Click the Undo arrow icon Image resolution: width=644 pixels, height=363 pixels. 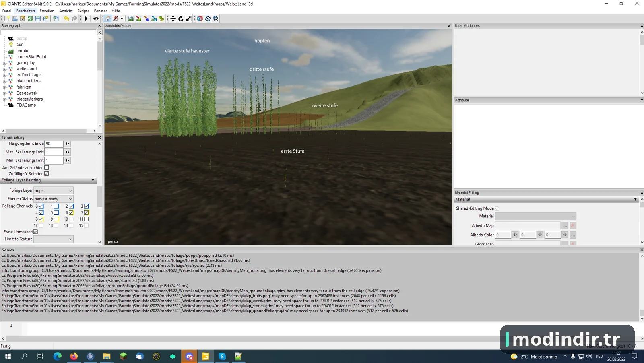66,19
